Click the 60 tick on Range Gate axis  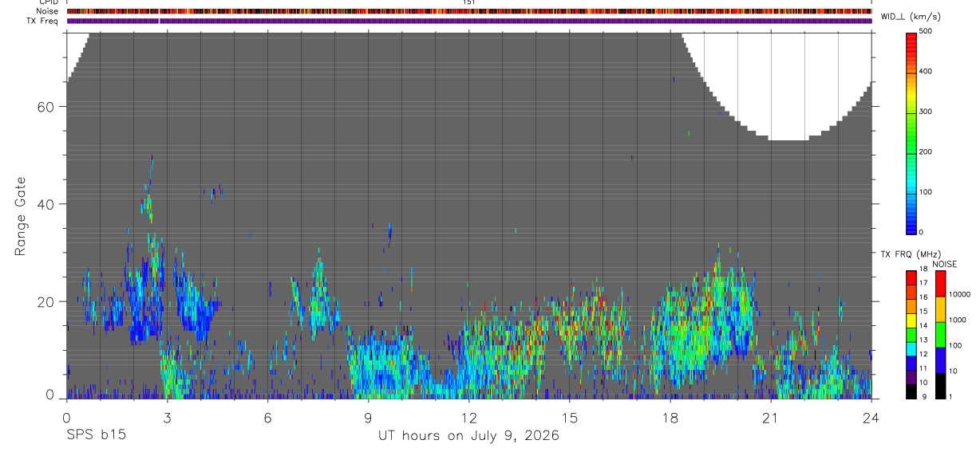click(x=49, y=107)
